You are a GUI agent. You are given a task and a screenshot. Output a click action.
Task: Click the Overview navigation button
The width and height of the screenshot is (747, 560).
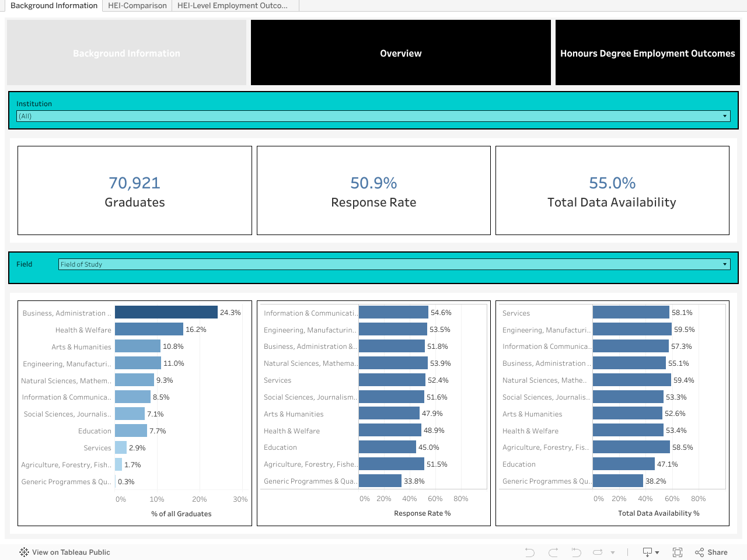400,53
